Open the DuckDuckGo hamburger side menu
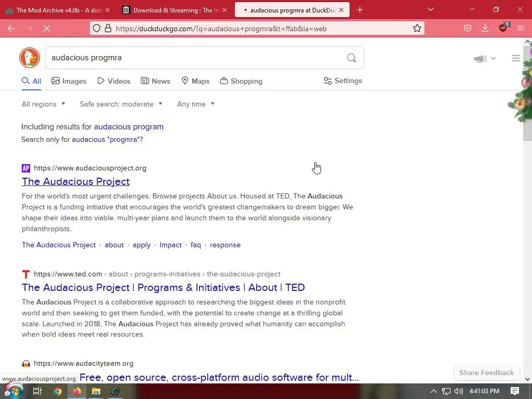 [x=516, y=58]
